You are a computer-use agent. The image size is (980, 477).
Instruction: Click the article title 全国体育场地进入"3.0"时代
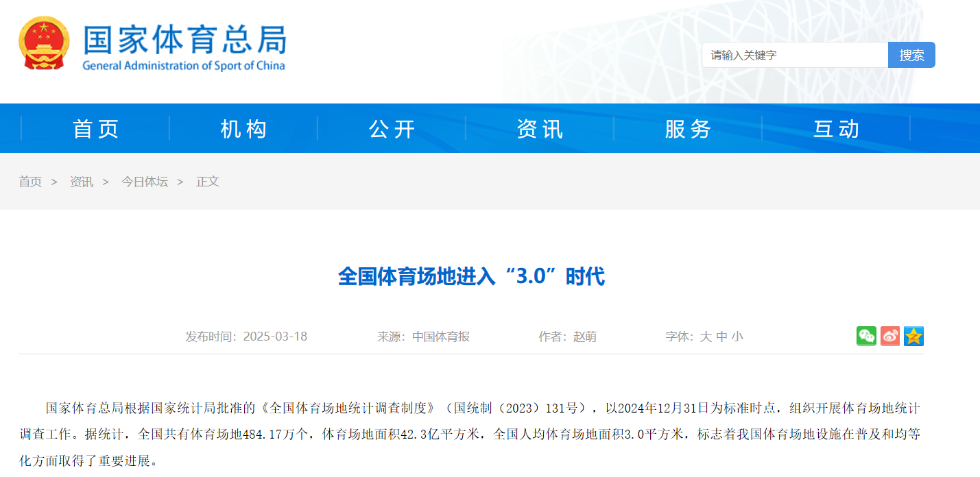tap(471, 276)
